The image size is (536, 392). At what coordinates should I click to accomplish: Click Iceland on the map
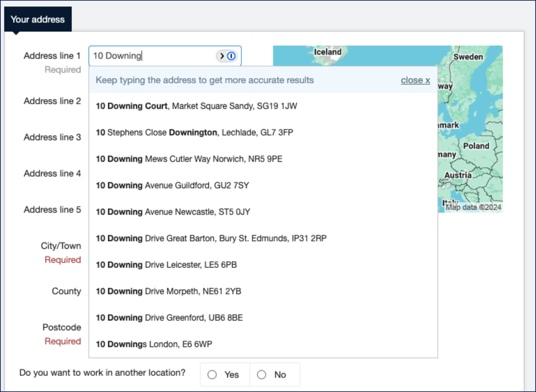tap(328, 52)
